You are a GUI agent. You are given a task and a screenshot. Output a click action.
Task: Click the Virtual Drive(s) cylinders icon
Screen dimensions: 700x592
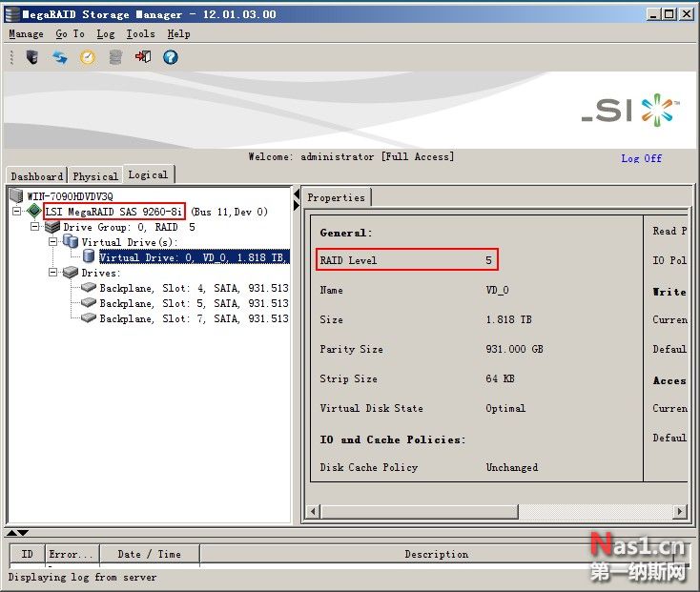[x=71, y=242]
